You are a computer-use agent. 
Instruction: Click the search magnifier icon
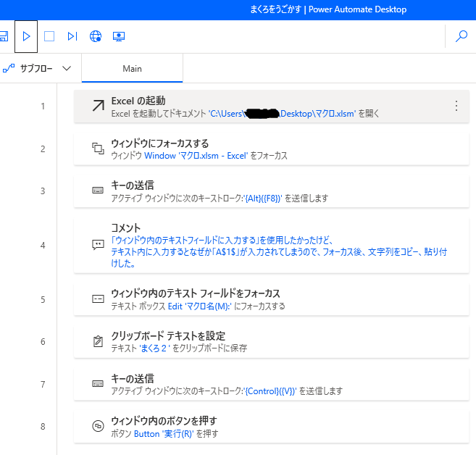coord(461,36)
